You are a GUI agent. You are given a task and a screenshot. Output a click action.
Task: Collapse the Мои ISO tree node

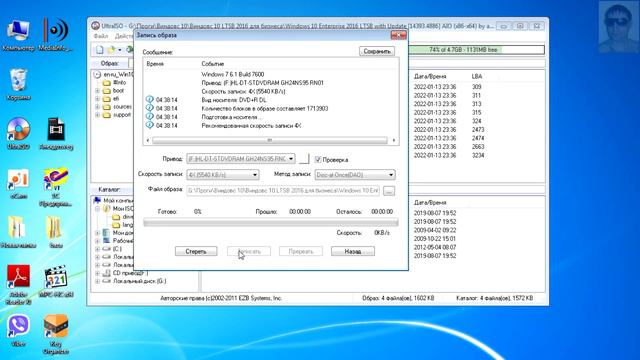[x=98, y=209]
